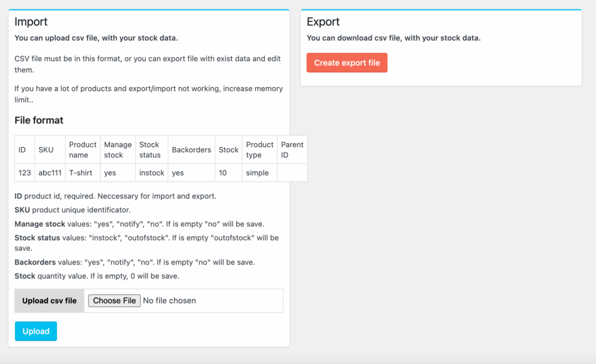Click the instock status cell
Viewport: 596px width, 364px height.
point(151,173)
